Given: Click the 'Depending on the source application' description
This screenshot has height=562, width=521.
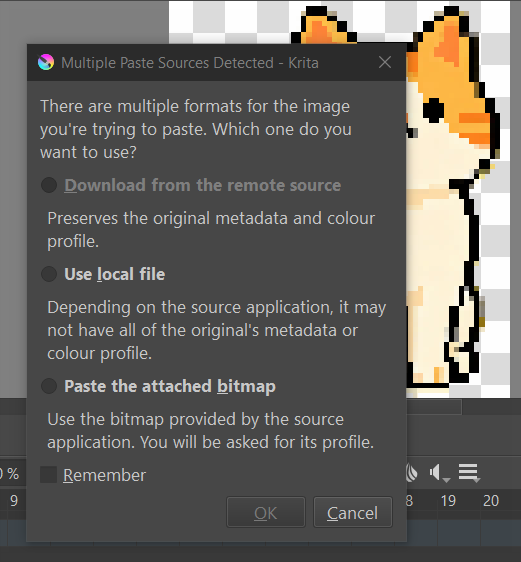Looking at the screenshot, I should coord(217,330).
